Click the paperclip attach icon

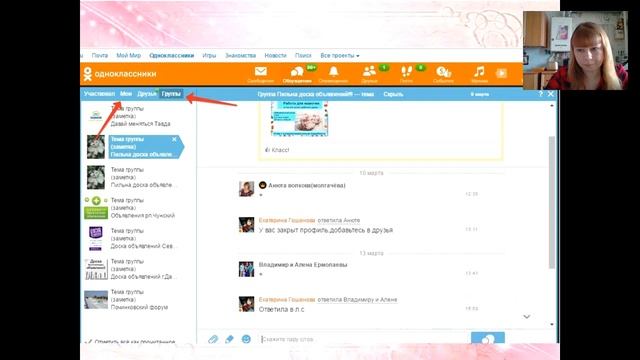click(x=213, y=339)
